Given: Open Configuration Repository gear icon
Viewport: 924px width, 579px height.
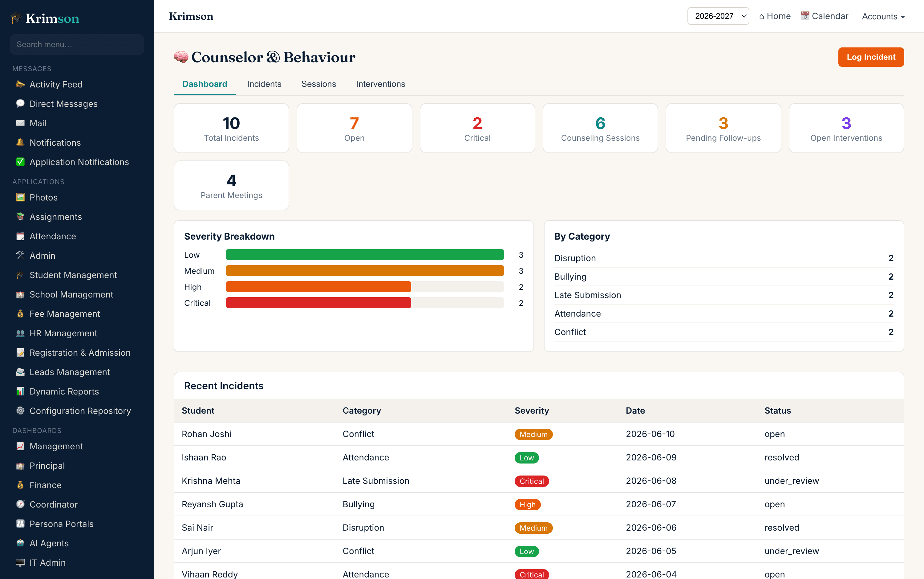Looking at the screenshot, I should coord(20,411).
